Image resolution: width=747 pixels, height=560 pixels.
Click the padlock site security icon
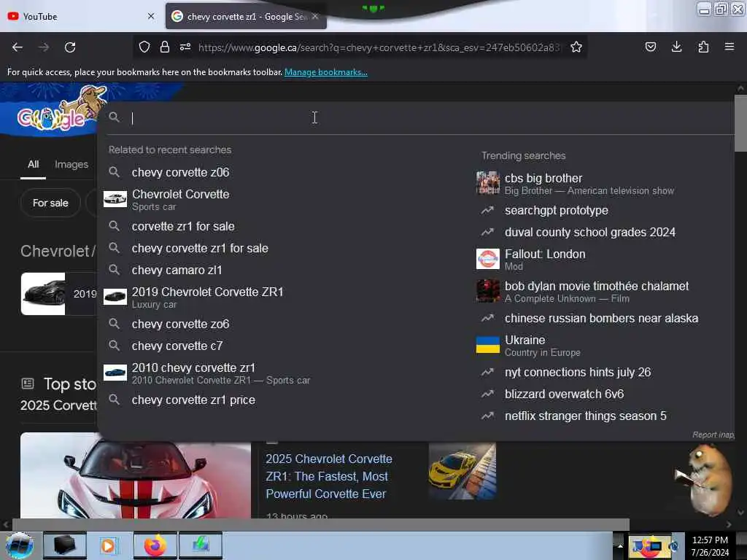point(165,47)
